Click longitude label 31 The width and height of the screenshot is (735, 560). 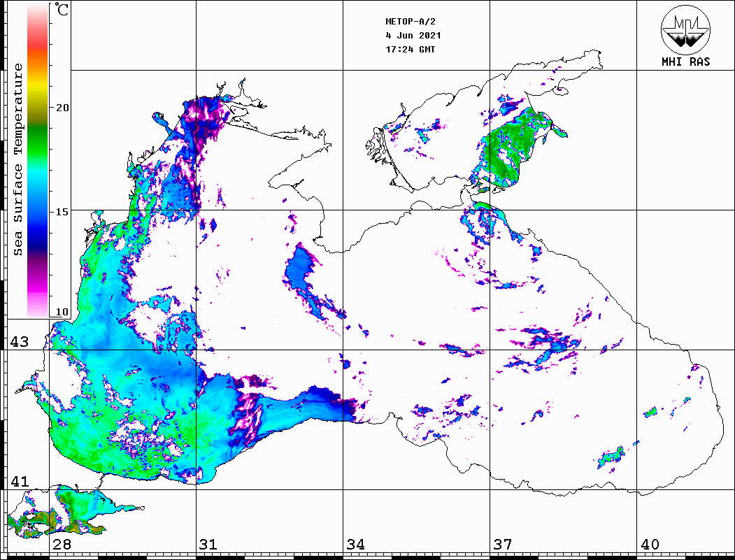pos(208,544)
